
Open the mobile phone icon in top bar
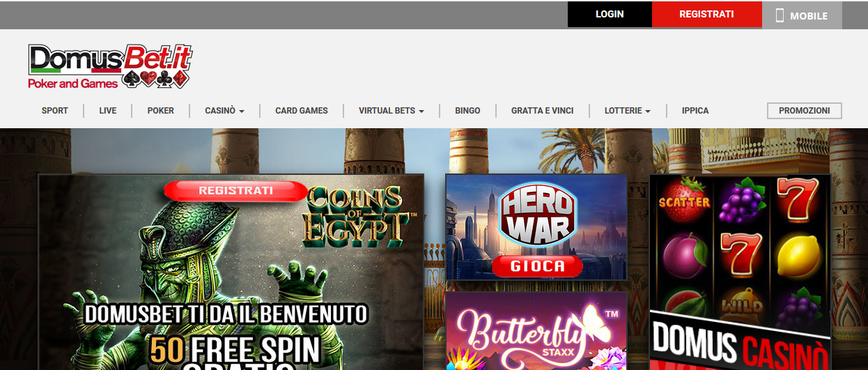780,15
